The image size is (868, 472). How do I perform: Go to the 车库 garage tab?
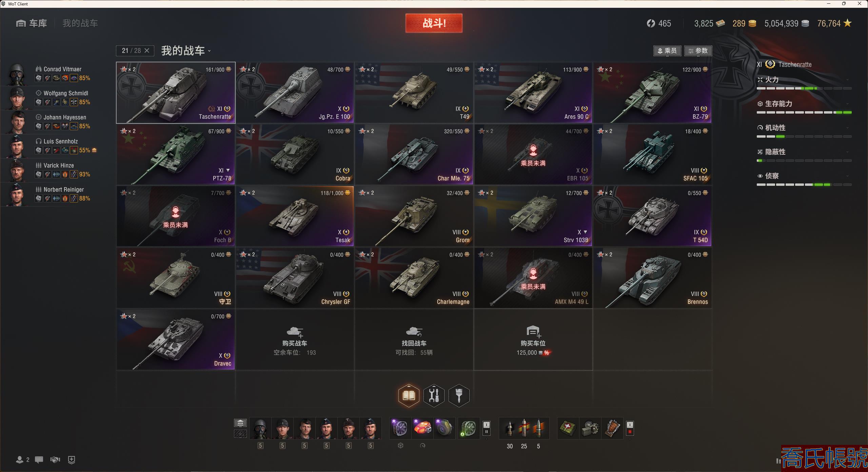[32, 23]
